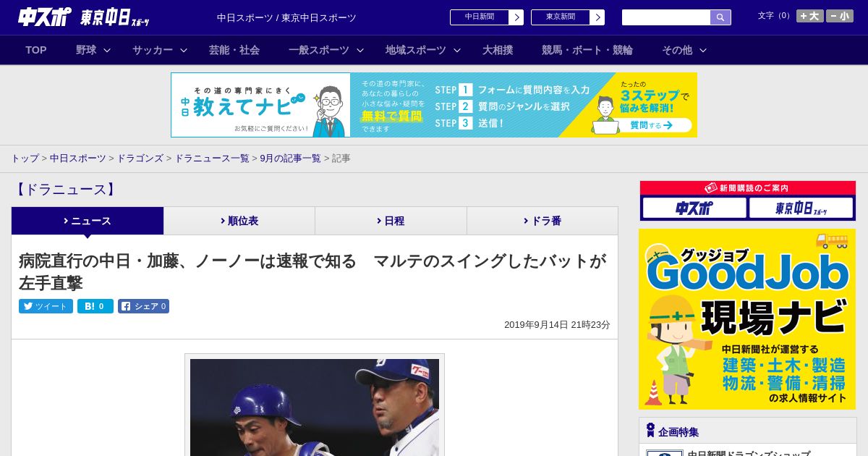Screen dimensions: 868x456
Task: Click the 中スポ subscription button in sidebar
Action: (694, 208)
